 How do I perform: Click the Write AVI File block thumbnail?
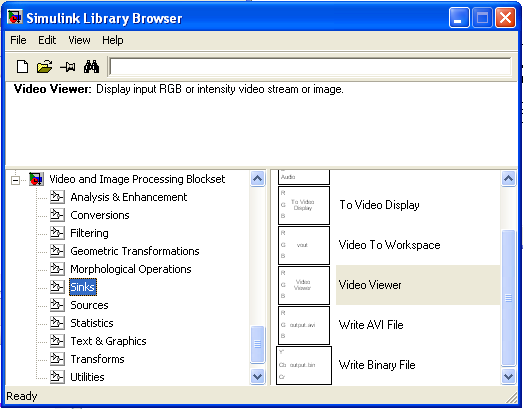coord(304,325)
